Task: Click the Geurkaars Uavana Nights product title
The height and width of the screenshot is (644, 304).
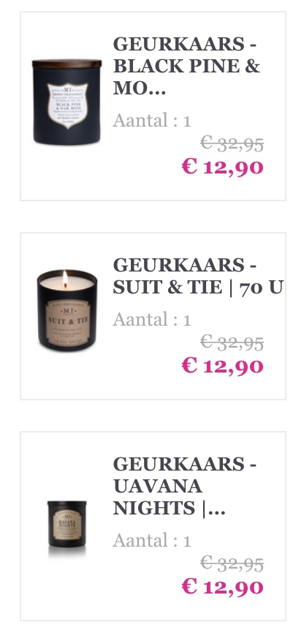Action: [185, 486]
